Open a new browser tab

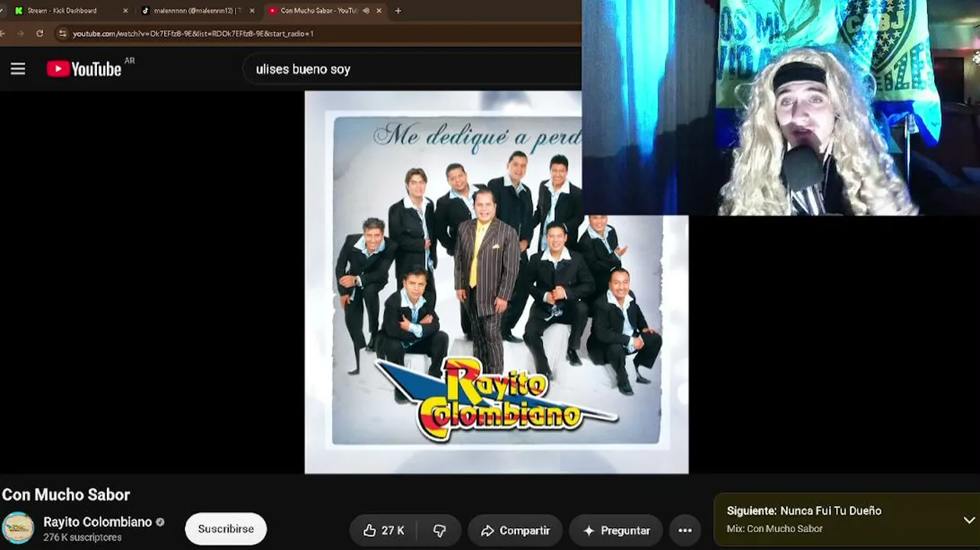pyautogui.click(x=398, y=11)
